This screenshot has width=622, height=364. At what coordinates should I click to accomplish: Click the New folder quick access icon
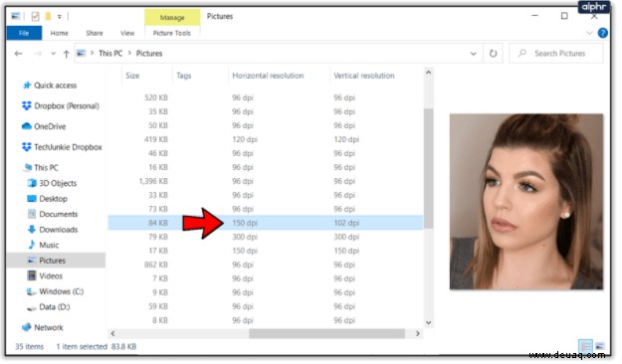(48, 16)
